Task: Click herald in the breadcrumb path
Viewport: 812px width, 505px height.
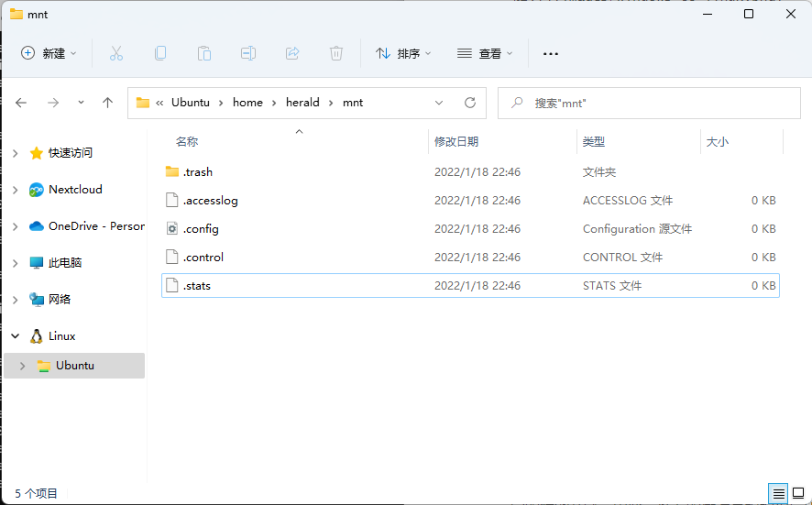Action: coord(302,103)
